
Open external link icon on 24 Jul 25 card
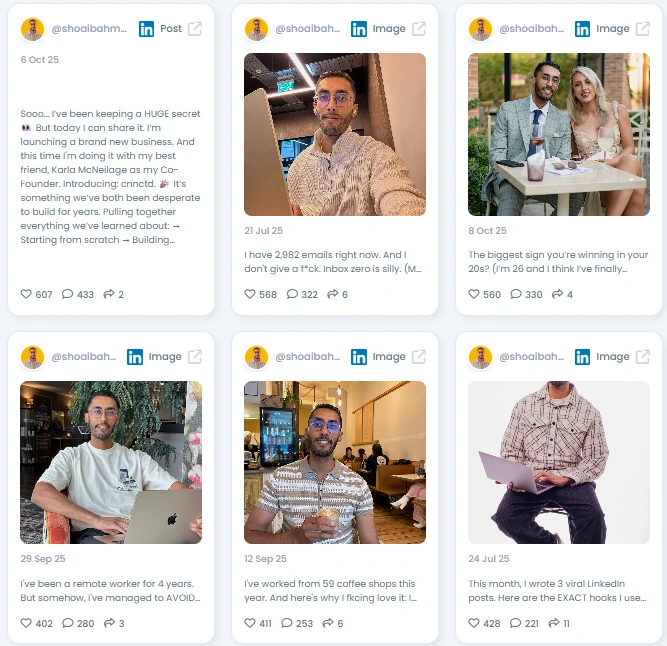(x=643, y=357)
